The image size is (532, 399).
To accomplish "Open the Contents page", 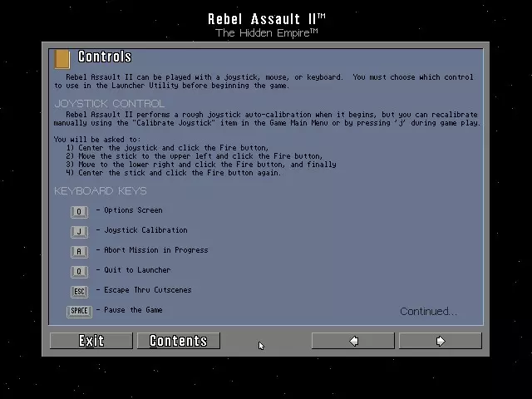I will click(x=179, y=341).
